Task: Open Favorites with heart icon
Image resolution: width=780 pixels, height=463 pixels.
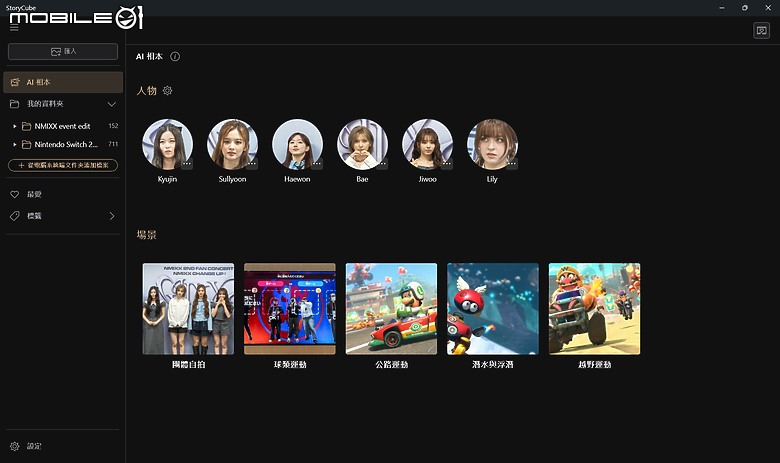Action: pyautogui.click(x=63, y=194)
